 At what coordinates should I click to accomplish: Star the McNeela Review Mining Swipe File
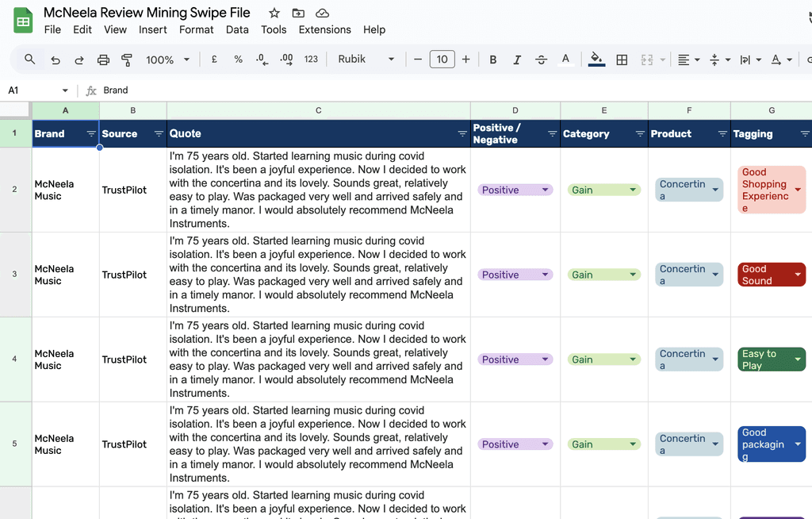tap(274, 13)
